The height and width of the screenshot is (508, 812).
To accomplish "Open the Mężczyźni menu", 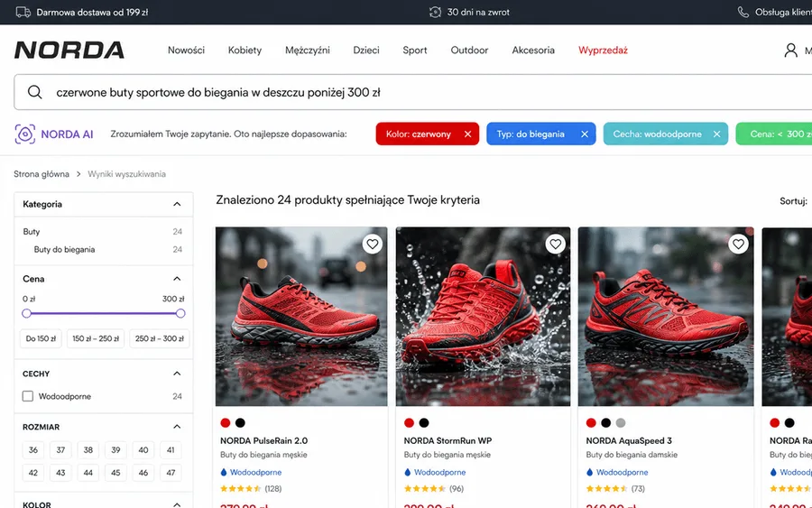I will [307, 51].
